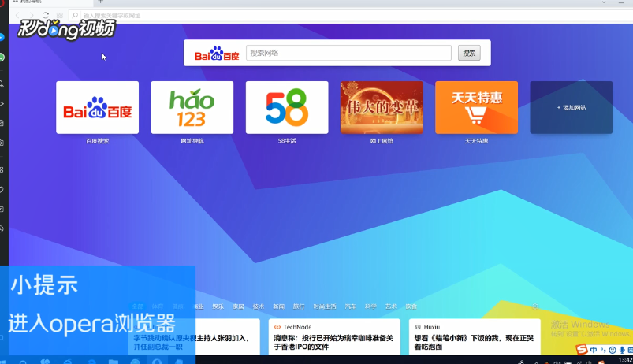Screen dimensions: 633x364
Task: Select the 旅行 news category
Action: [x=299, y=306]
